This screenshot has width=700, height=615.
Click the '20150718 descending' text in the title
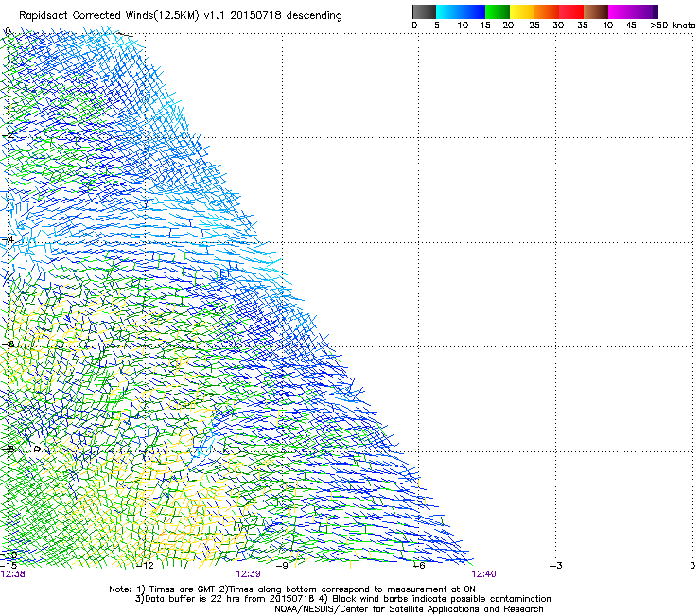pyautogui.click(x=286, y=15)
